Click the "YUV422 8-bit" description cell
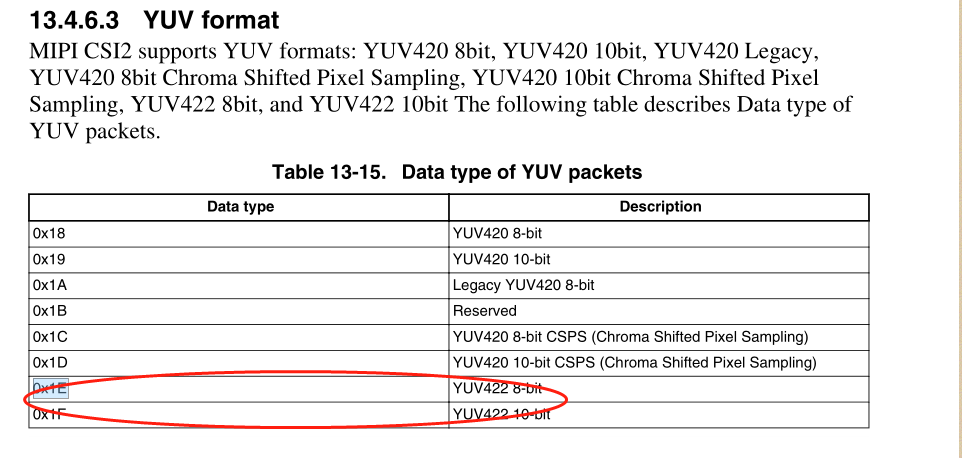962x458 pixels. [x=498, y=388]
